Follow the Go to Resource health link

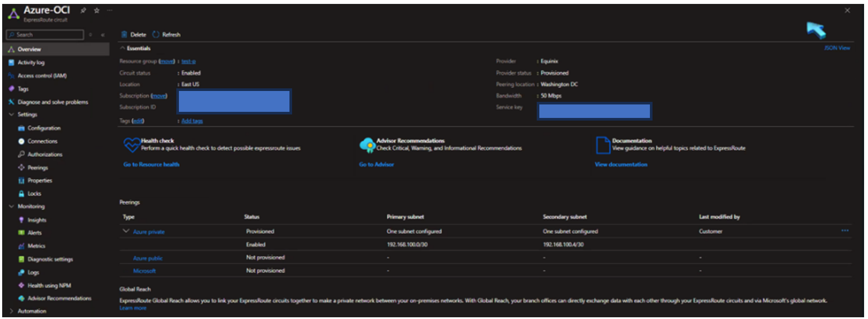[x=151, y=165]
